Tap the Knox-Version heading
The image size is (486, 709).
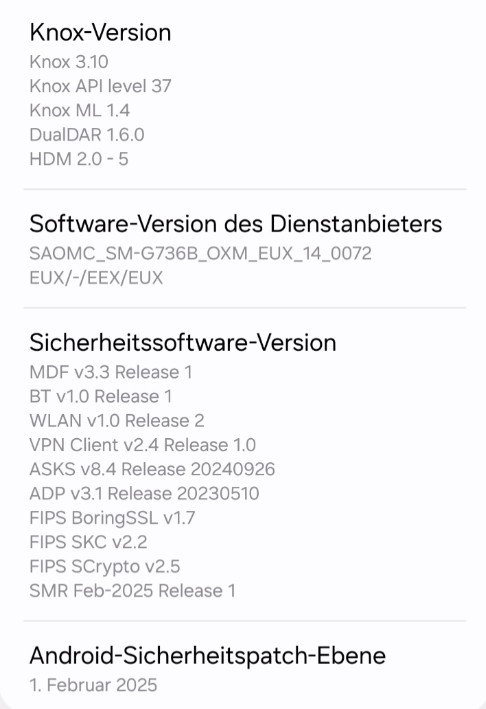pyautogui.click(x=100, y=33)
